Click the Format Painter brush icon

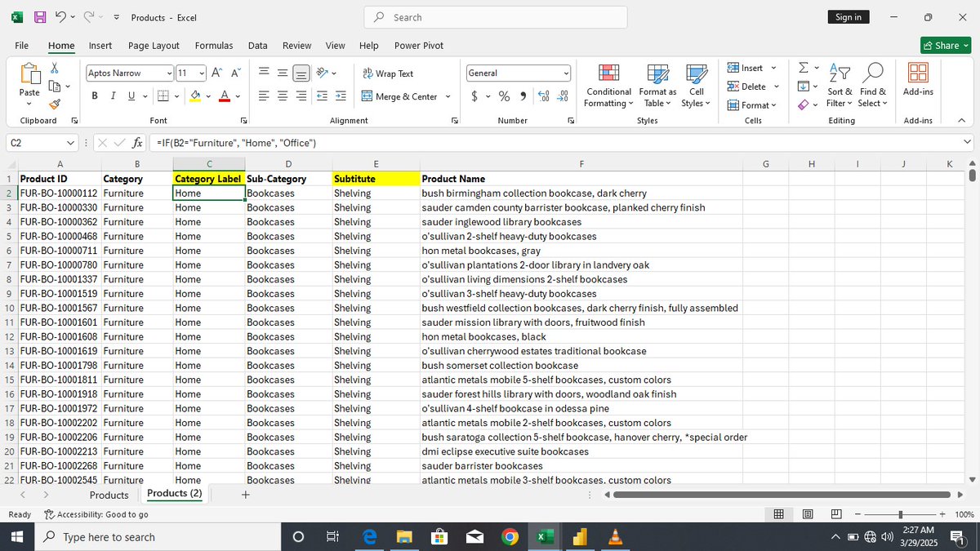pyautogui.click(x=55, y=104)
